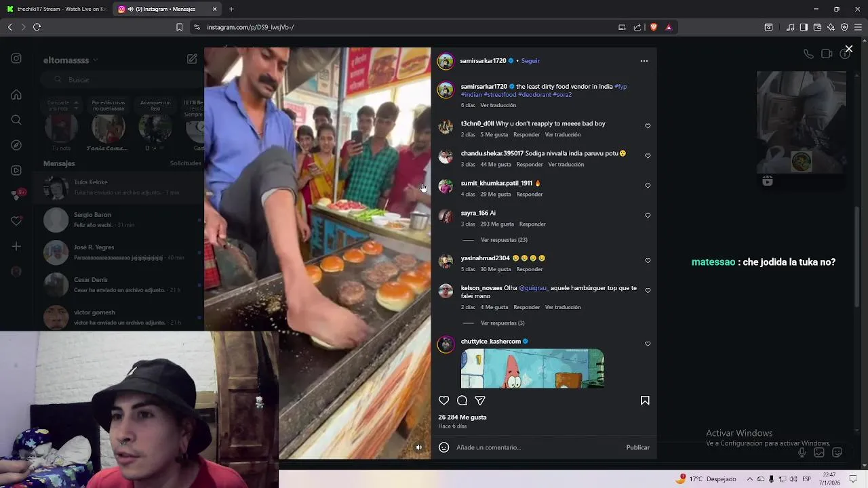This screenshot has height=488, width=868.
Task: Open the #streetfood hashtag
Action: [500, 95]
